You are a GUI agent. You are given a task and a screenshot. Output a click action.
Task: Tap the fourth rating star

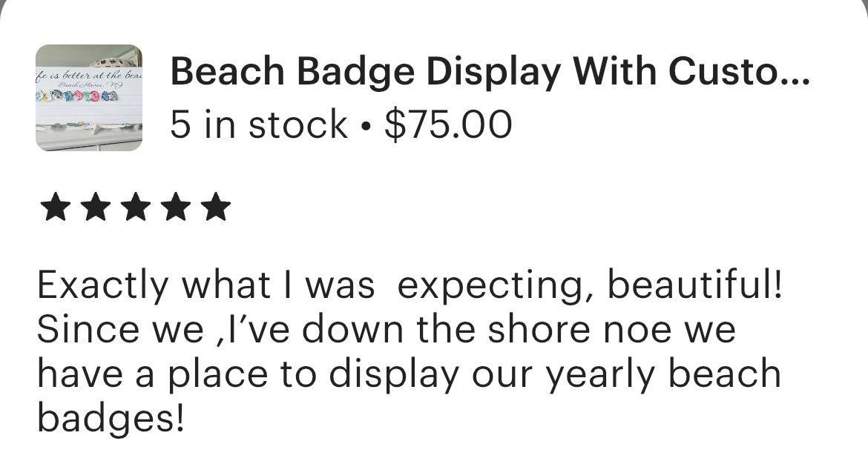(176, 208)
